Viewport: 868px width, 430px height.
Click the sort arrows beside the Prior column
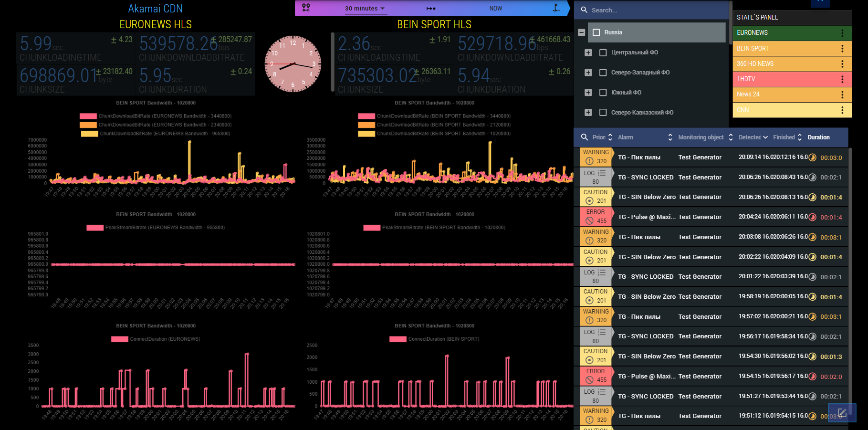(610, 137)
